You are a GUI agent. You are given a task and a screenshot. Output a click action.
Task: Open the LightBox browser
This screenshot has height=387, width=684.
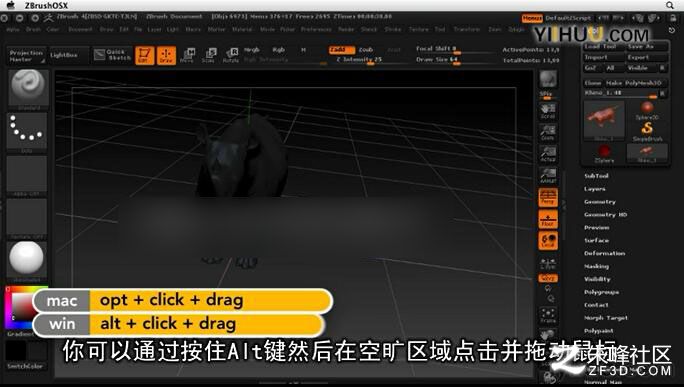(x=64, y=55)
